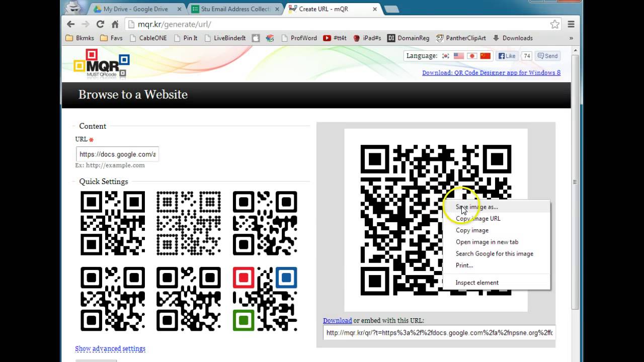This screenshot has height=362, width=644.
Task: Choose the dotted-style QR quick setting
Action: [x=189, y=223]
